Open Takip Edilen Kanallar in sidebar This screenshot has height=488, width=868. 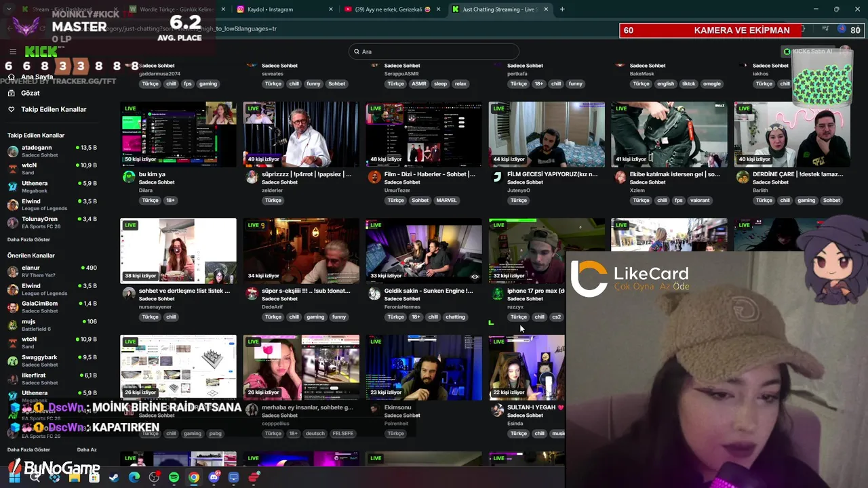54,109
